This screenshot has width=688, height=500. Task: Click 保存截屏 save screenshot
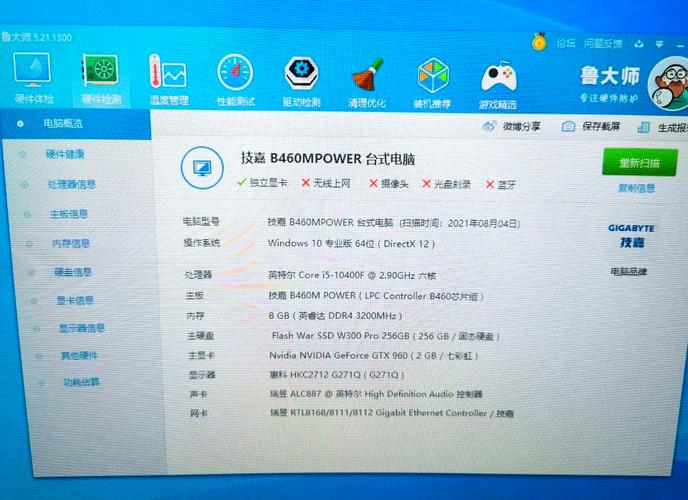pyautogui.click(x=591, y=127)
